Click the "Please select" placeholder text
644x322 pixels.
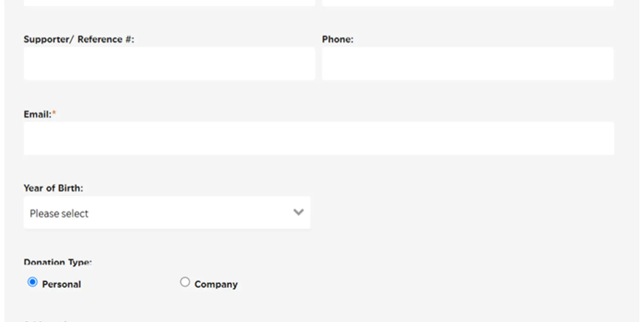pos(59,214)
